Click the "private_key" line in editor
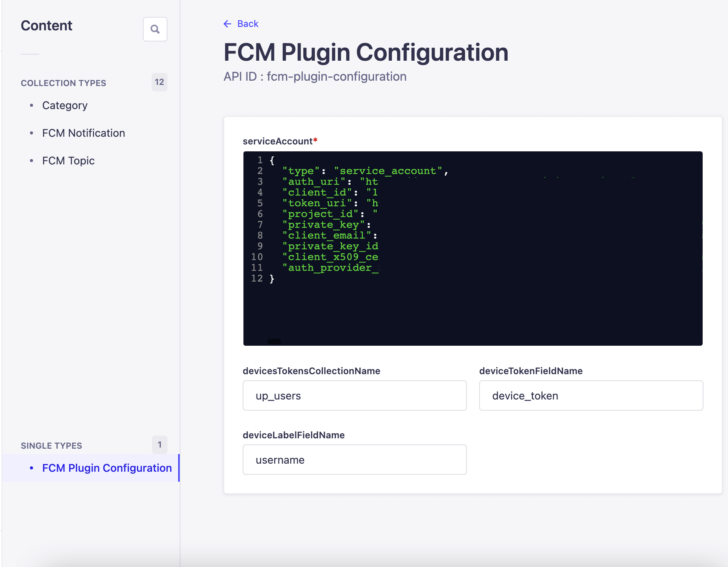 (326, 225)
